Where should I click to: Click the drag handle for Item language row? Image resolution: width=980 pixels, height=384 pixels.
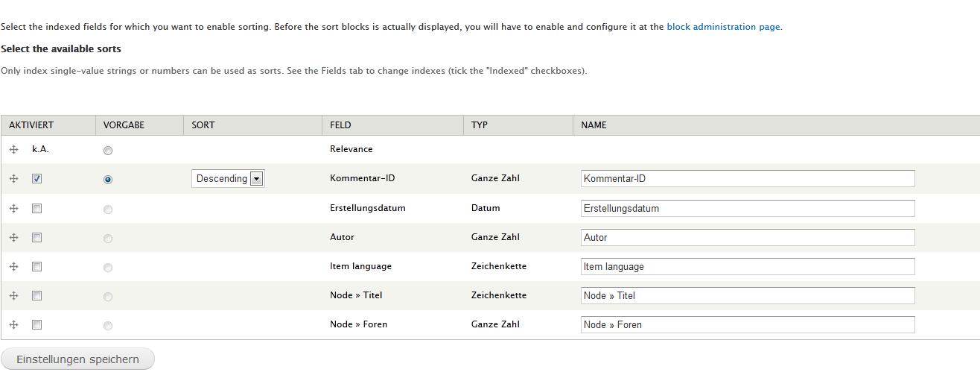(x=13, y=266)
